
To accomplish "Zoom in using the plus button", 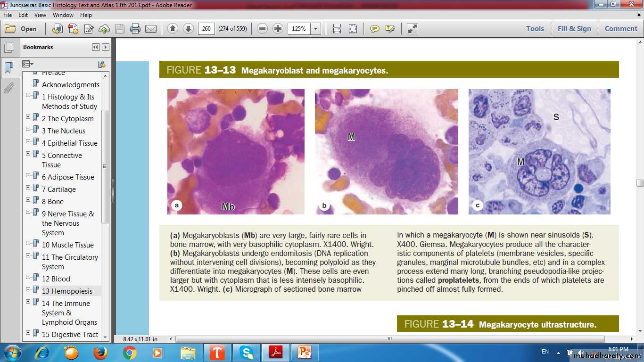I will (278, 29).
